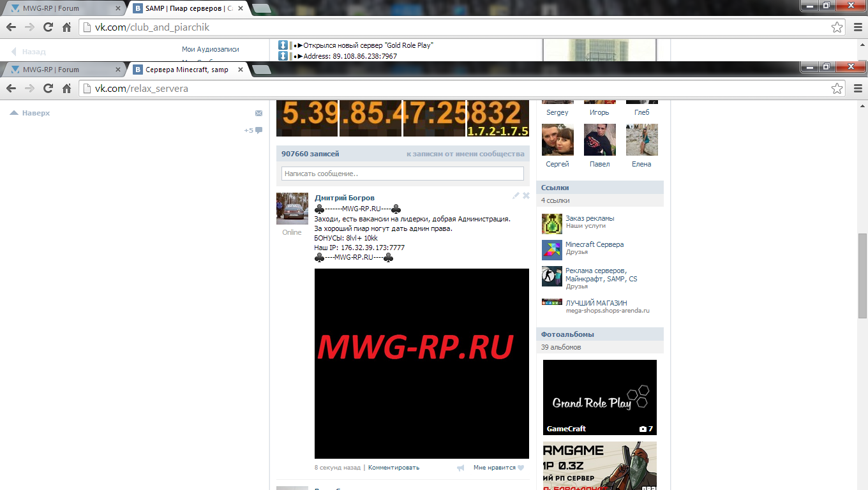
Task: Click the Заказ рекламы link icon
Action: tap(552, 223)
